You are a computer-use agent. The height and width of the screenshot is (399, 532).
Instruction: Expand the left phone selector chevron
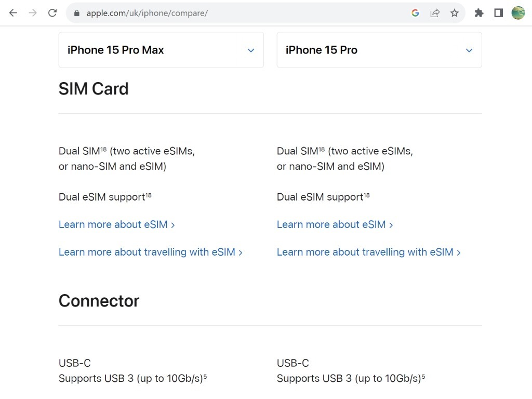coord(250,50)
